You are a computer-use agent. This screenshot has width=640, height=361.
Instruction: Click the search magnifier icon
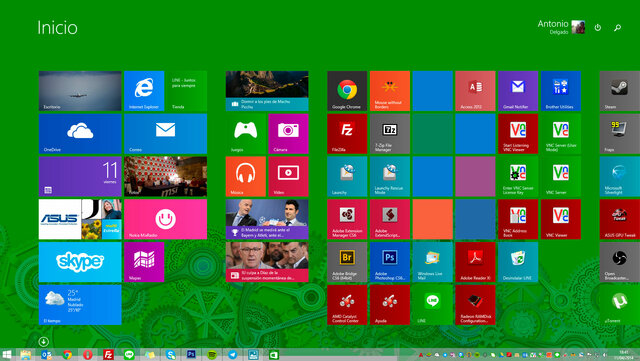coord(618,27)
